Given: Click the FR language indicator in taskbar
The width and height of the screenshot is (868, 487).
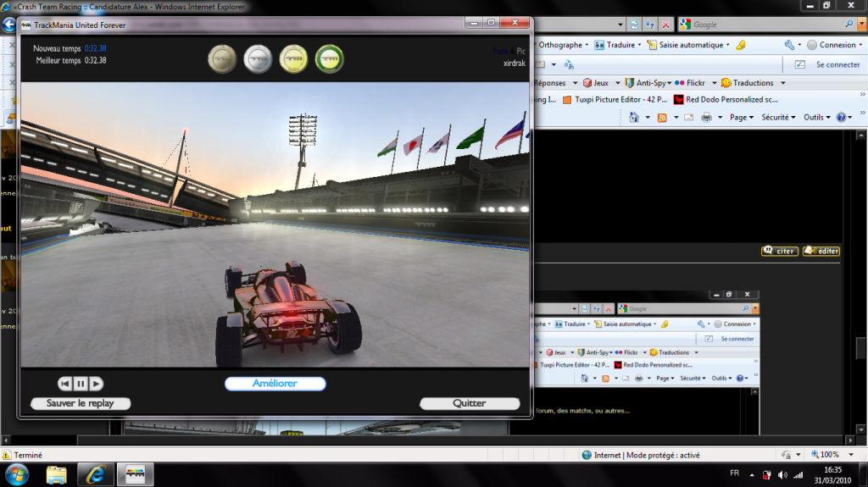Looking at the screenshot, I should pyautogui.click(x=734, y=473).
